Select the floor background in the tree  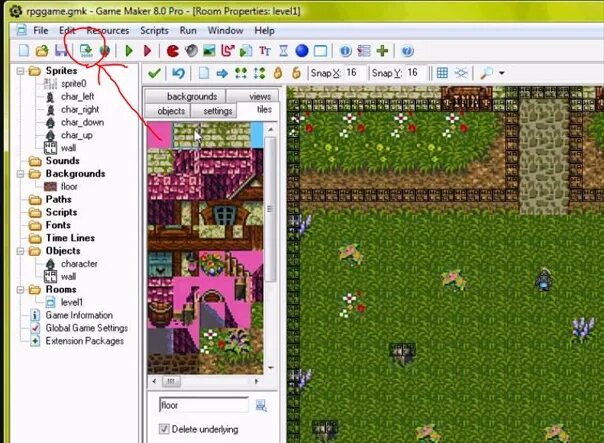[69, 187]
